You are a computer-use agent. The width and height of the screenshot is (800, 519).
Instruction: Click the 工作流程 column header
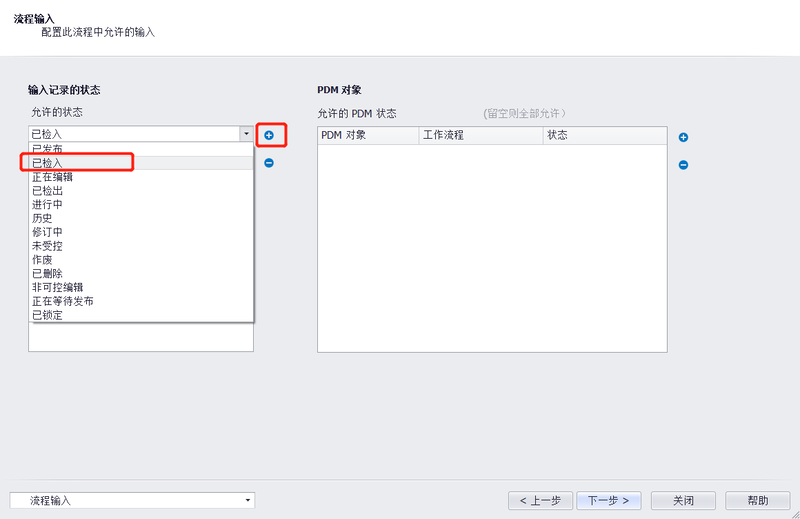pos(481,135)
